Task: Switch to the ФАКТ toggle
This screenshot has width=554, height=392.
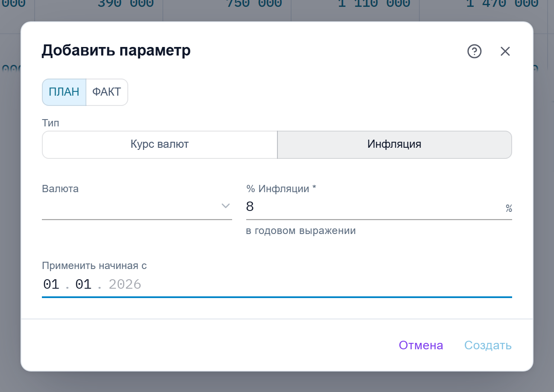Action: coord(107,92)
